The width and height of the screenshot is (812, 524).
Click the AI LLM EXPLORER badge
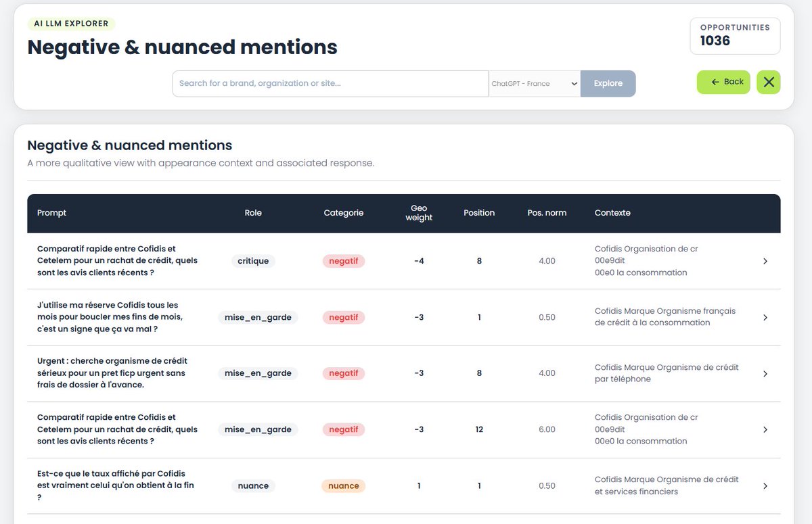(x=71, y=24)
